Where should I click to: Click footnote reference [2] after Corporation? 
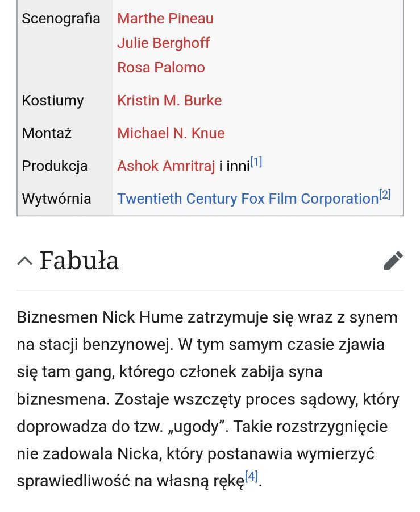point(385,195)
